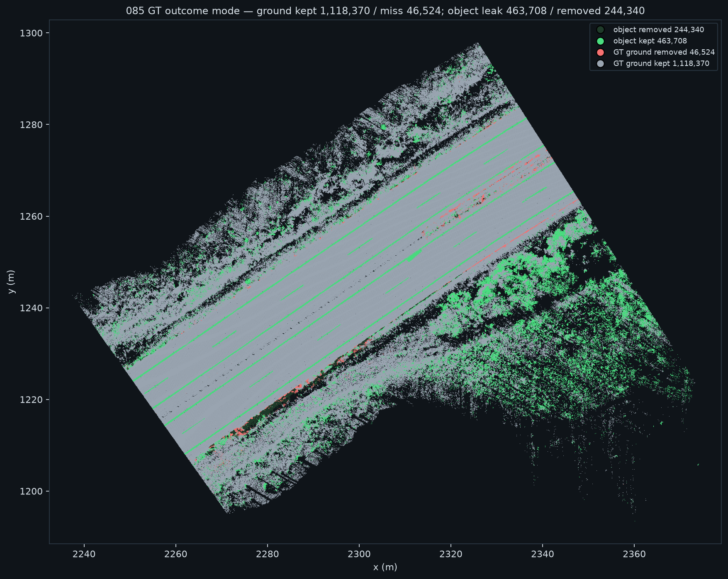This screenshot has width=728, height=579.
Task: Click the gray 'GT ground kept' legend marker
Action: (x=600, y=63)
